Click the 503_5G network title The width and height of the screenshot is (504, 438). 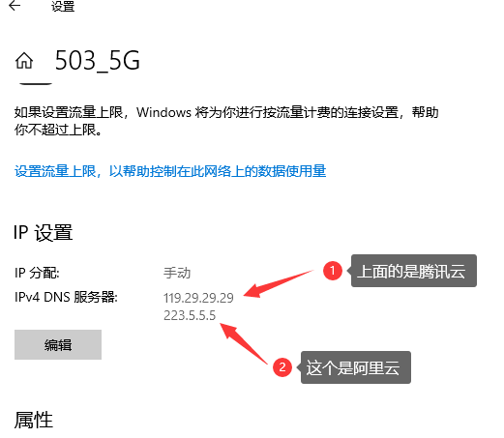pyautogui.click(x=98, y=61)
